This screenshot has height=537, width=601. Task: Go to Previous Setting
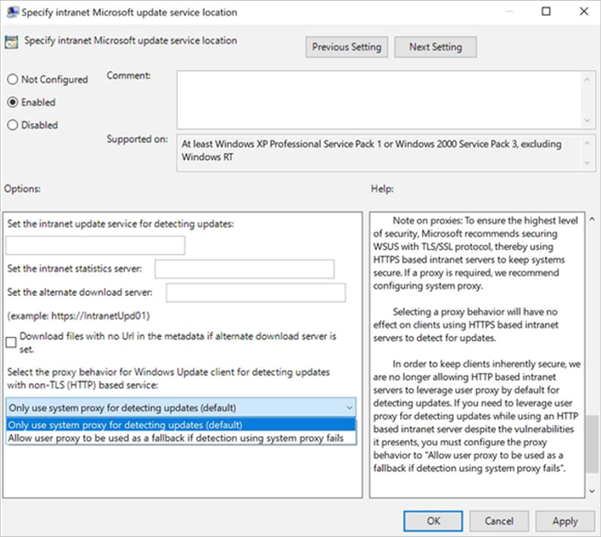pos(346,47)
